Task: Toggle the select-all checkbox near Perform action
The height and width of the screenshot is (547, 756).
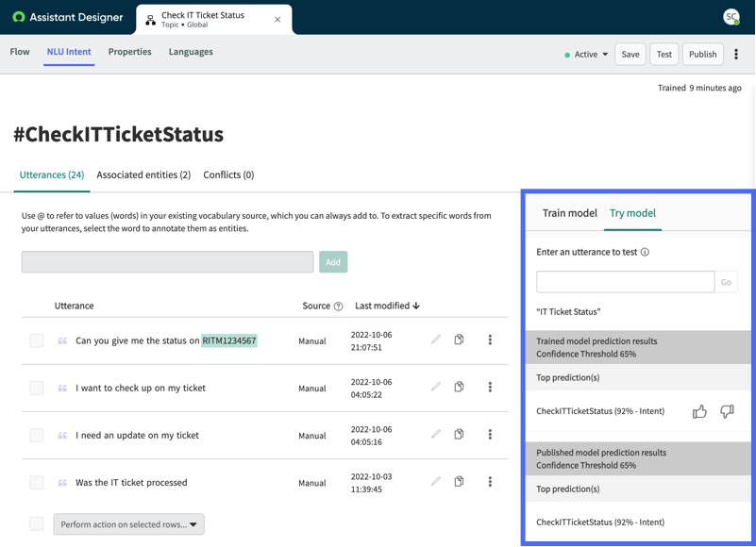Action: 37,523
